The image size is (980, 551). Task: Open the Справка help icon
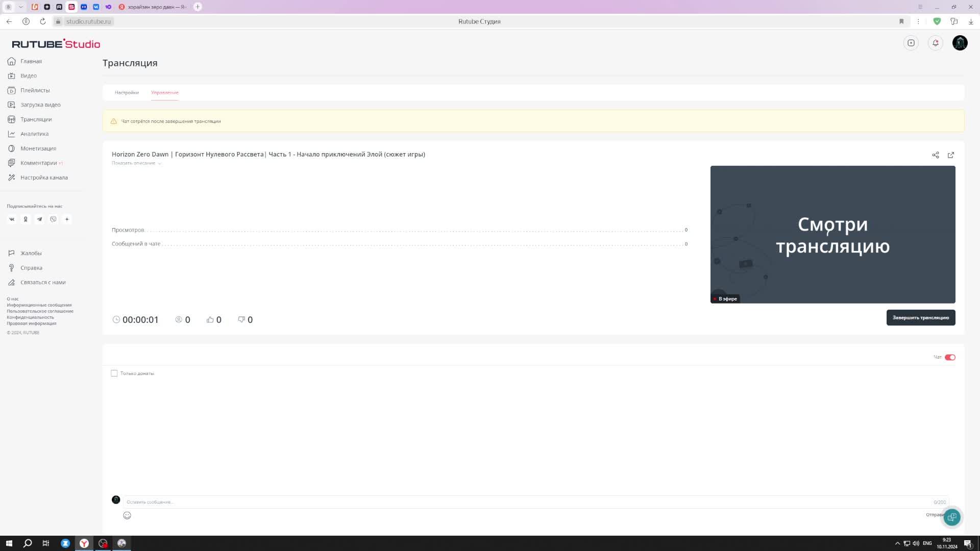(x=11, y=268)
